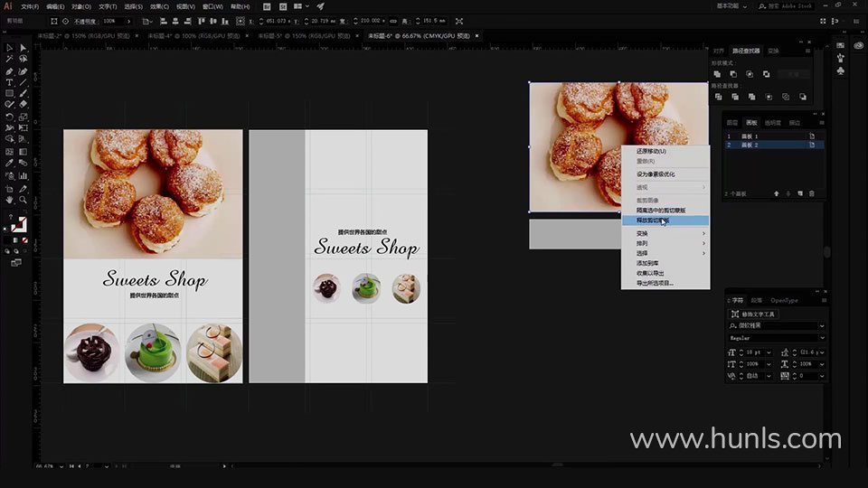Select the Shape Builder tool
868x488 pixels.
tap(9, 139)
